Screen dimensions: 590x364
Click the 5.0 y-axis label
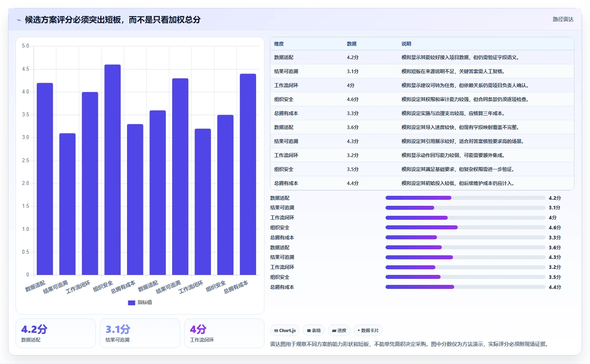pos(26,46)
